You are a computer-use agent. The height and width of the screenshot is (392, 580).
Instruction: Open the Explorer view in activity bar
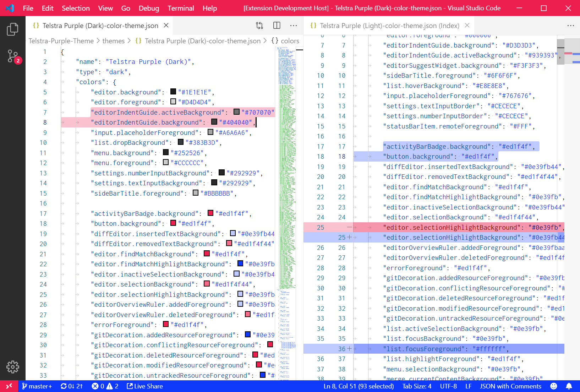[x=12, y=29]
